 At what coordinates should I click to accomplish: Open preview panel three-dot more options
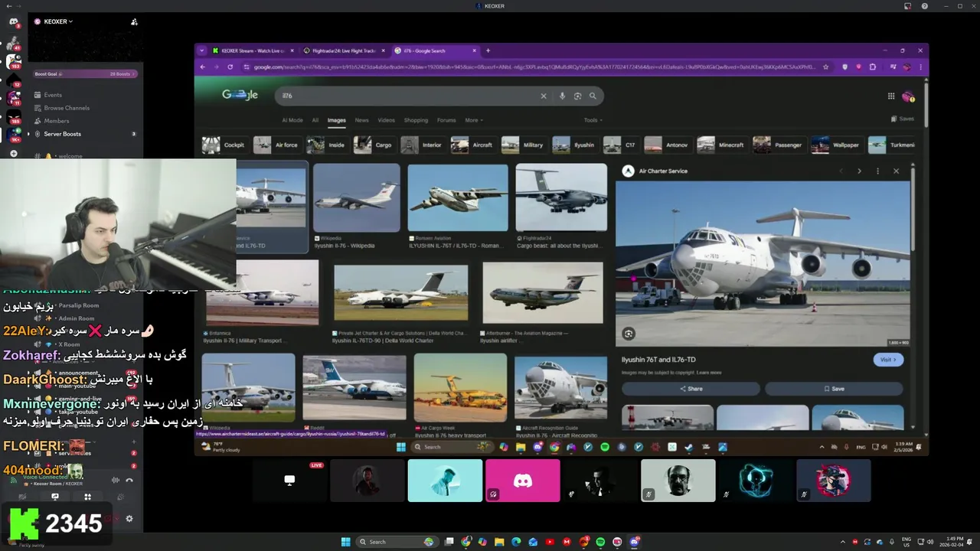tap(877, 171)
